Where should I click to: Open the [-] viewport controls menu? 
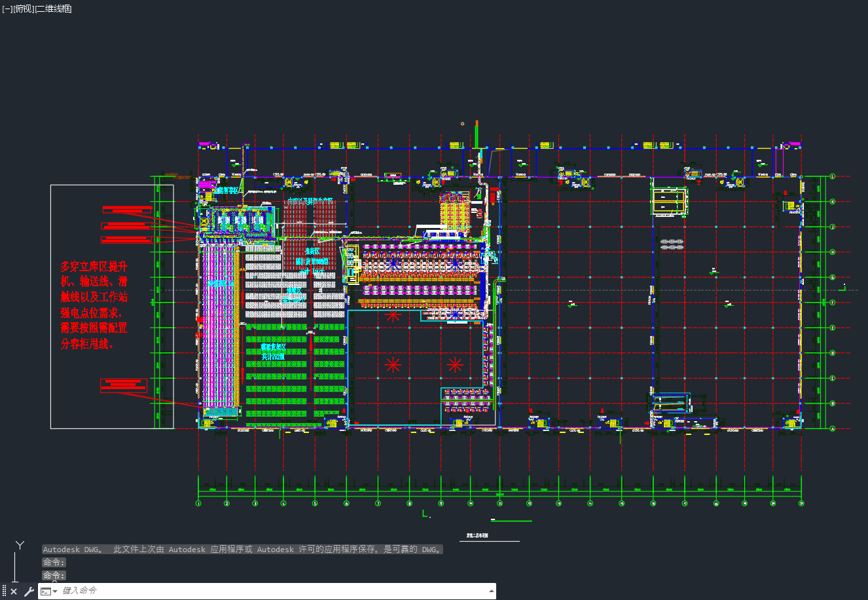tap(7, 9)
